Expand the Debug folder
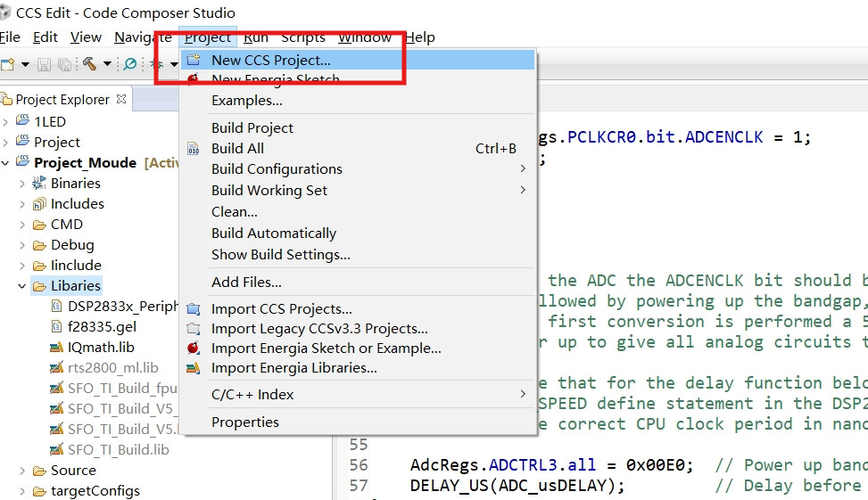Image resolution: width=868 pixels, height=500 pixels. [22, 245]
